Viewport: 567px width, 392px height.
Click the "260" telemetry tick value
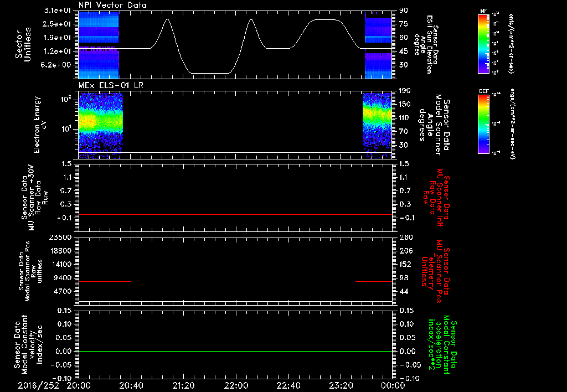406,237
